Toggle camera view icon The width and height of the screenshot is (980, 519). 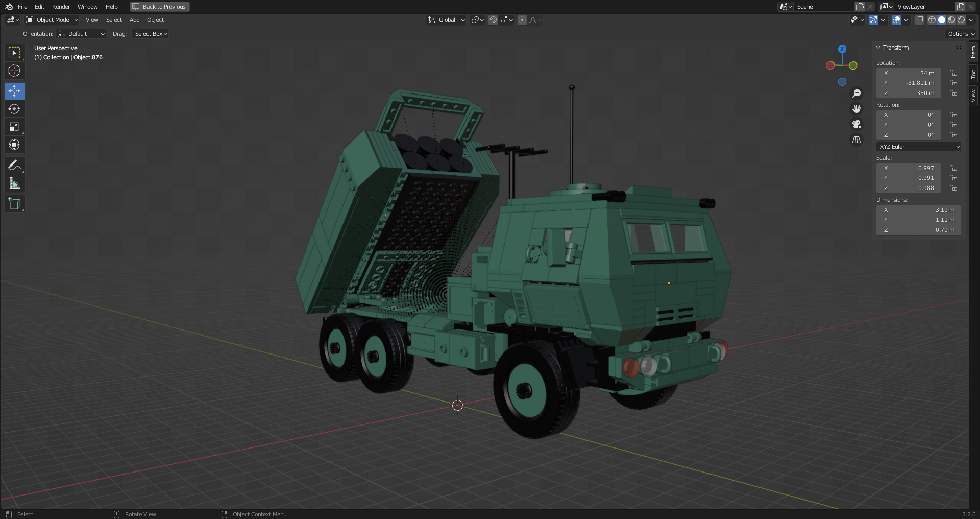click(856, 124)
